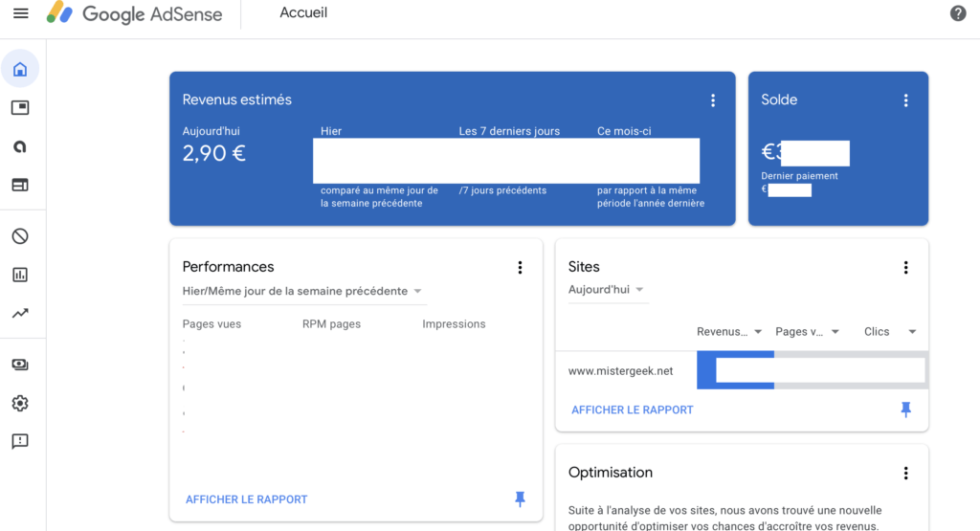
Task: Open blocking controls circle-slash icon
Action: click(20, 236)
